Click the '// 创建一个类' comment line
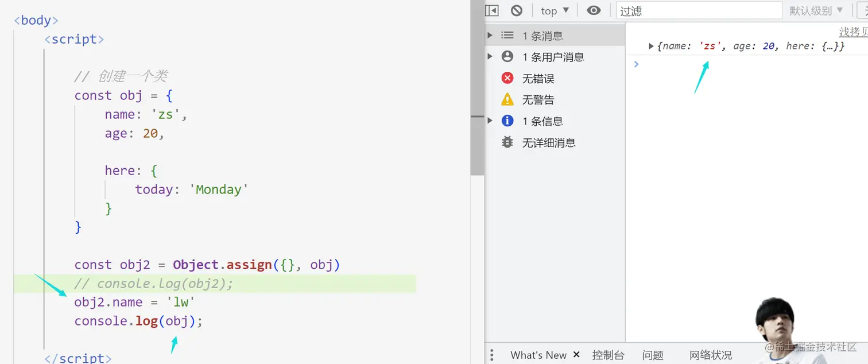Viewport: 868px width, 364px height. (x=121, y=76)
